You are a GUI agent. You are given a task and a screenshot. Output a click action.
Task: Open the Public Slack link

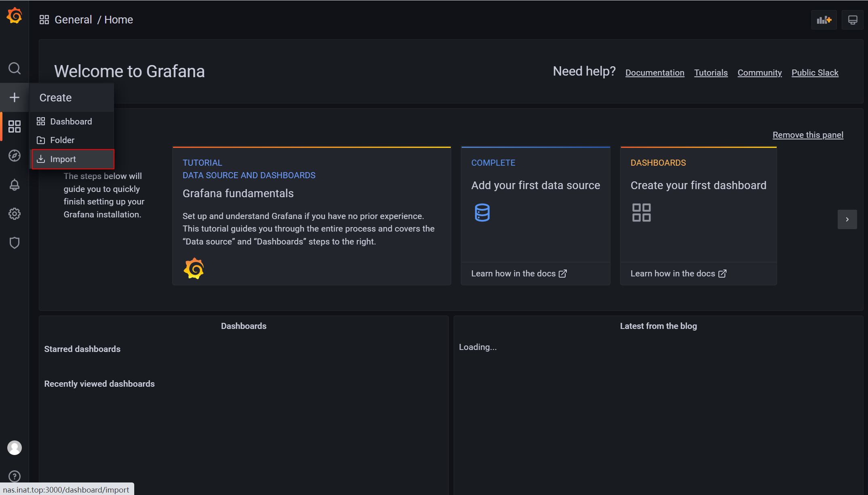point(815,73)
